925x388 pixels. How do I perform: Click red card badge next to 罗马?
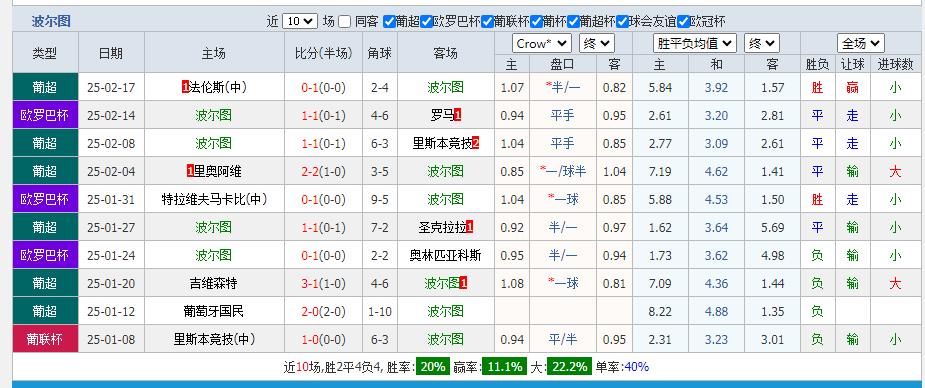458,116
